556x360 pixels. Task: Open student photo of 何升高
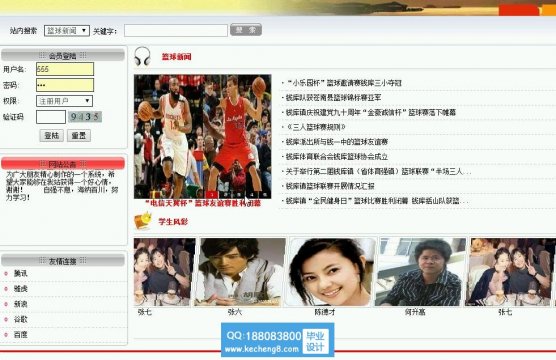[x=421, y=272]
